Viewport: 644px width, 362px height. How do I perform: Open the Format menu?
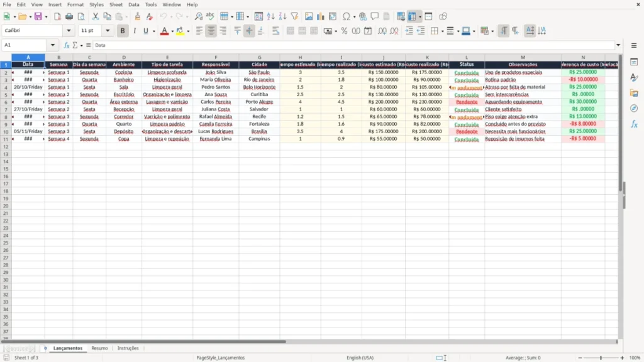click(75, 4)
